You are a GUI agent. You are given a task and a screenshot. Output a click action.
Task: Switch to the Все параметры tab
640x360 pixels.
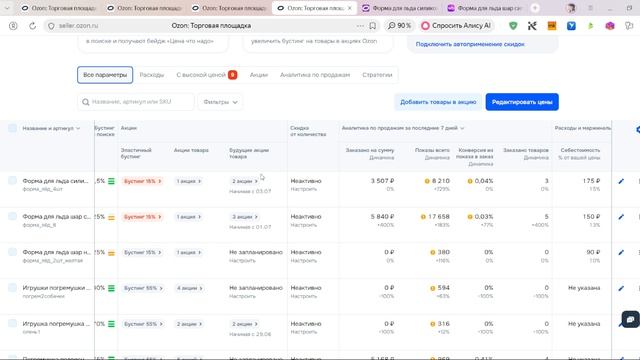[x=105, y=75]
